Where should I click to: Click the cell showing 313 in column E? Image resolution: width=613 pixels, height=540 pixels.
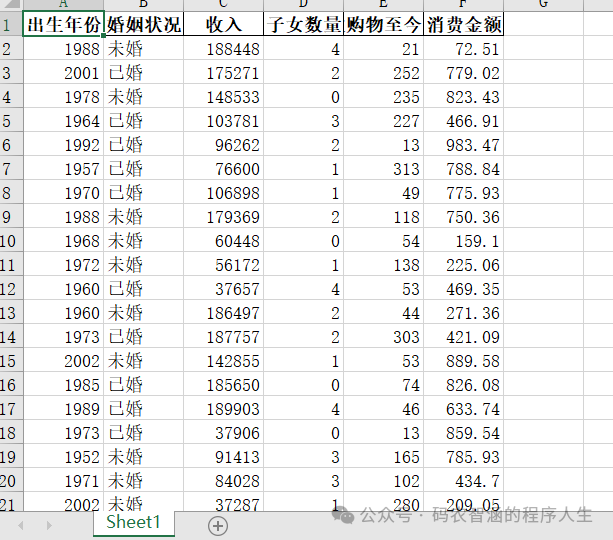(x=384, y=169)
